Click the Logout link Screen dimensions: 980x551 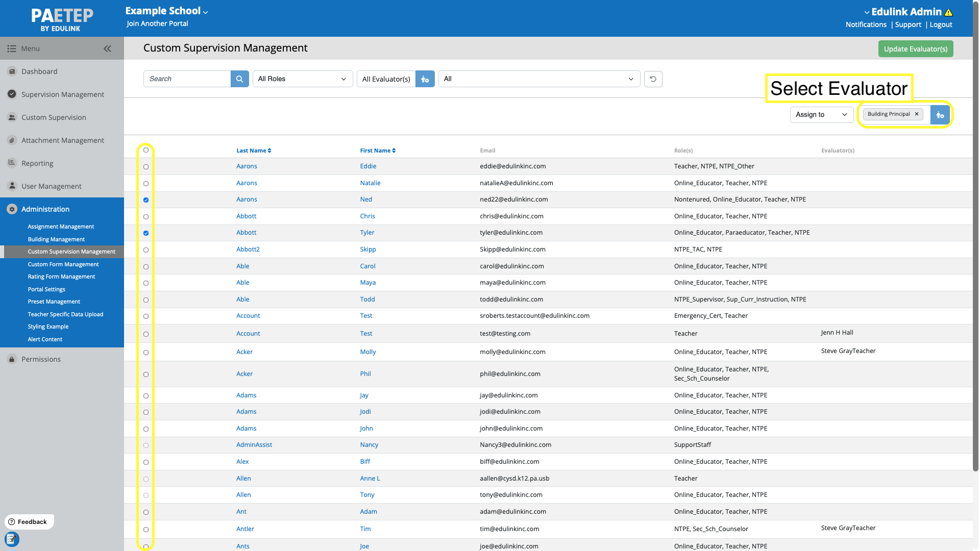point(941,24)
